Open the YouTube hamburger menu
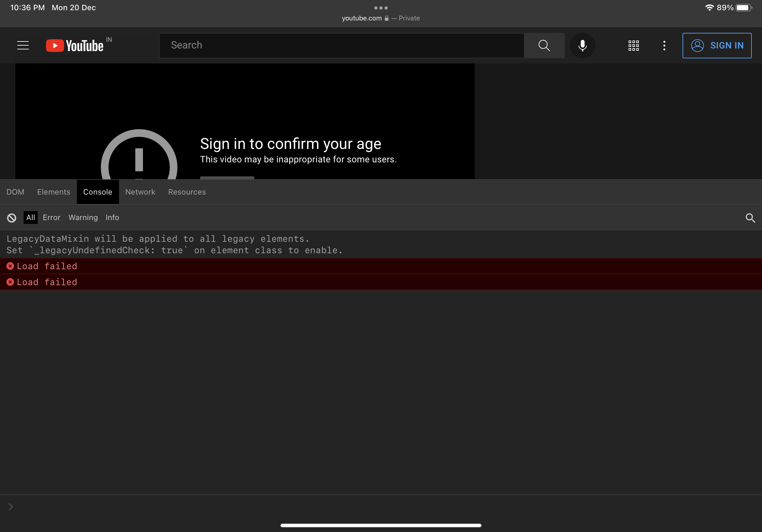762x532 pixels. click(x=23, y=45)
